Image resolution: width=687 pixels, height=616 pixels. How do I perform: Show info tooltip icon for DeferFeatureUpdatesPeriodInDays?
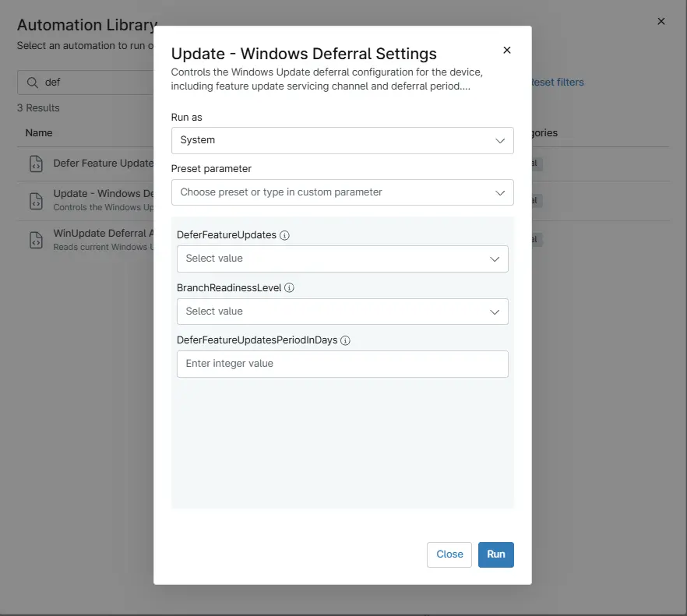click(345, 340)
